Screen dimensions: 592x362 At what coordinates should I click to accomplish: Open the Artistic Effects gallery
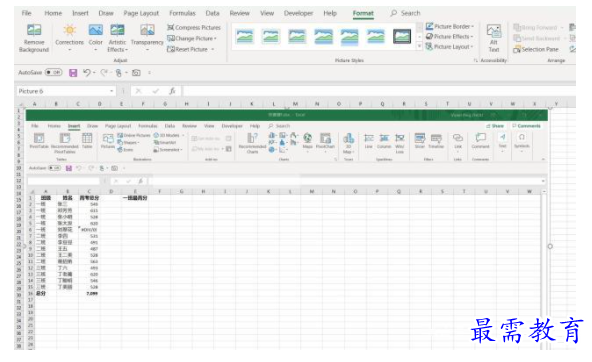117,38
